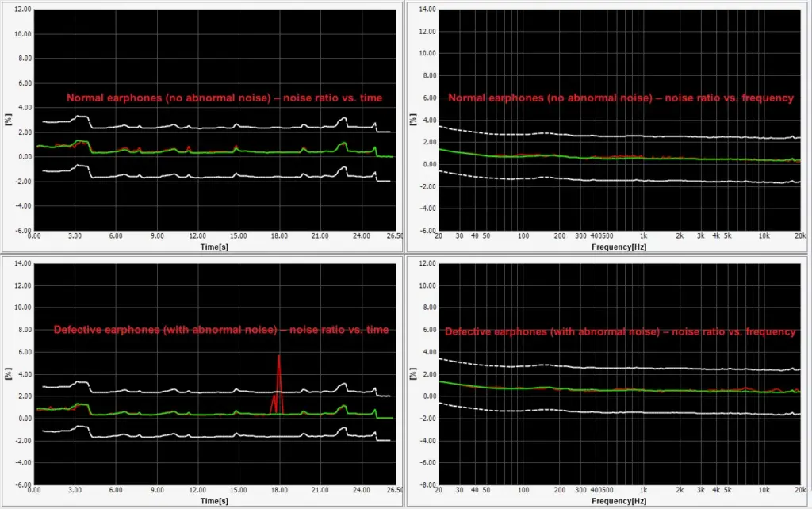
Task: Select the defective earphones noise ratio vs. time title
Action: point(221,330)
